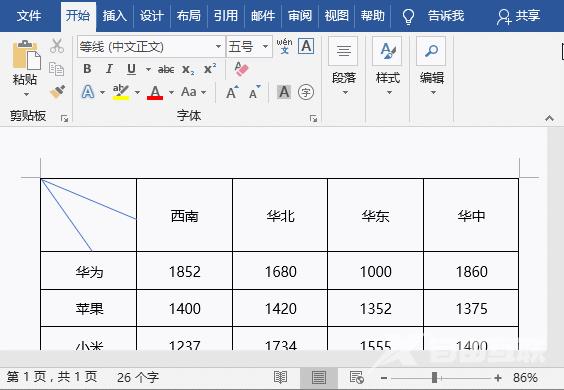
Task: Switch to 设计 tab
Action: click(x=151, y=16)
